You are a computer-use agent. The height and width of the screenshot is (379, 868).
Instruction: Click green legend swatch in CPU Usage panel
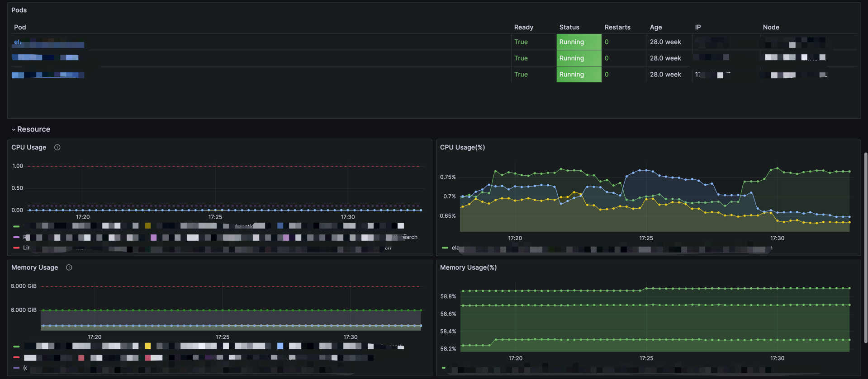coord(16,226)
